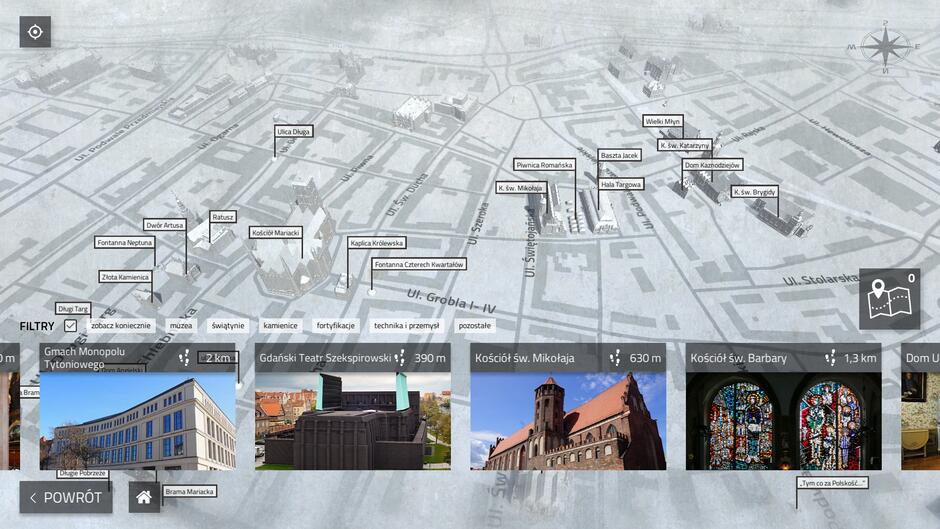Select the 'fortyfikacje' filter tag
The width and height of the screenshot is (940, 529).
coord(336,326)
